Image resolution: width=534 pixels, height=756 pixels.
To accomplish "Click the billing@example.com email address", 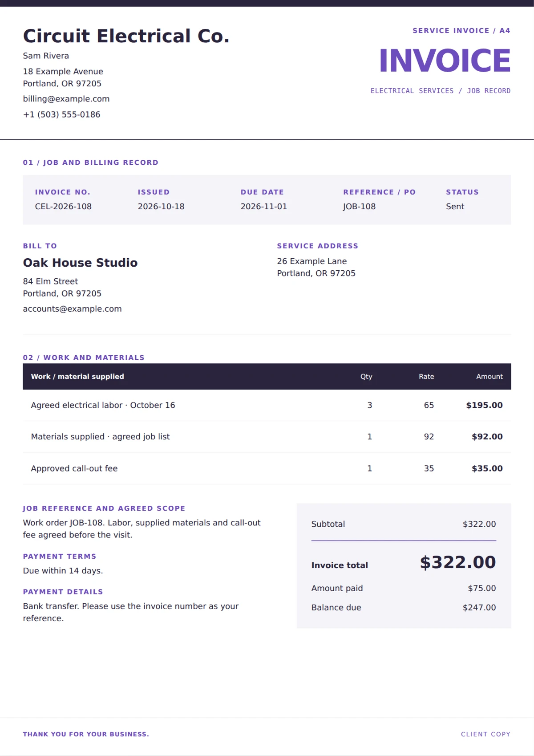I will point(66,99).
